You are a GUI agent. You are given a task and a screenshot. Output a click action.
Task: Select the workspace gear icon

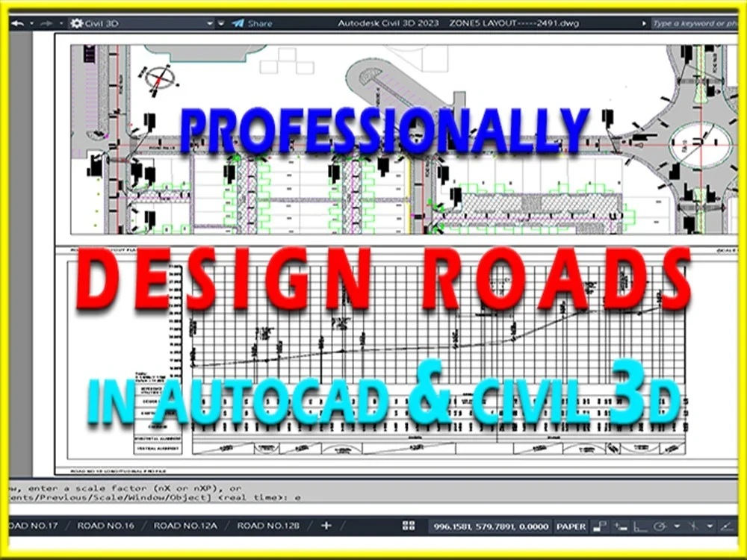tap(77, 23)
